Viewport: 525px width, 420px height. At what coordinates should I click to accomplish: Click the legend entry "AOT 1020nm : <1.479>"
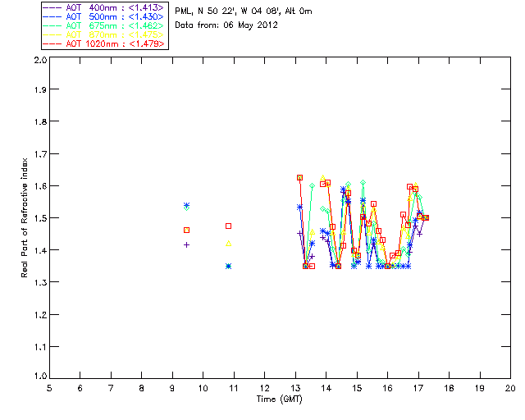[104, 43]
